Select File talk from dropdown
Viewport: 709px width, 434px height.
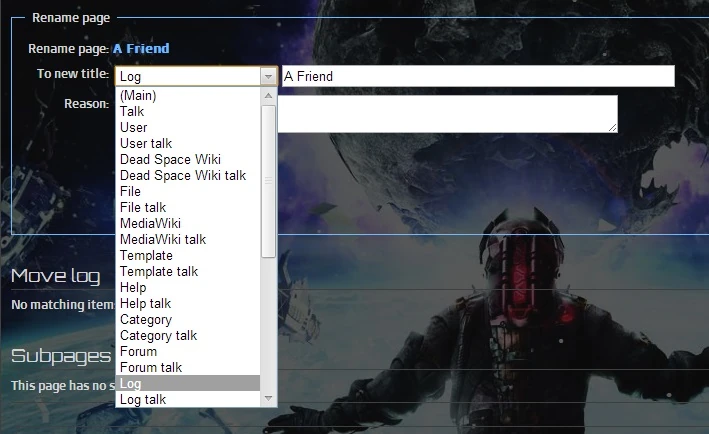point(188,208)
